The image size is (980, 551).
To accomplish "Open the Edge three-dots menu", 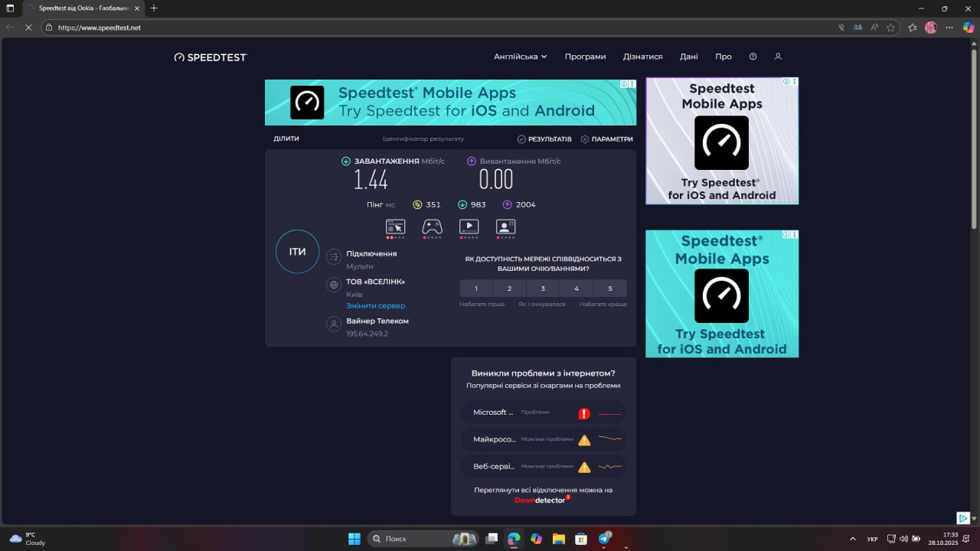I will click(950, 28).
